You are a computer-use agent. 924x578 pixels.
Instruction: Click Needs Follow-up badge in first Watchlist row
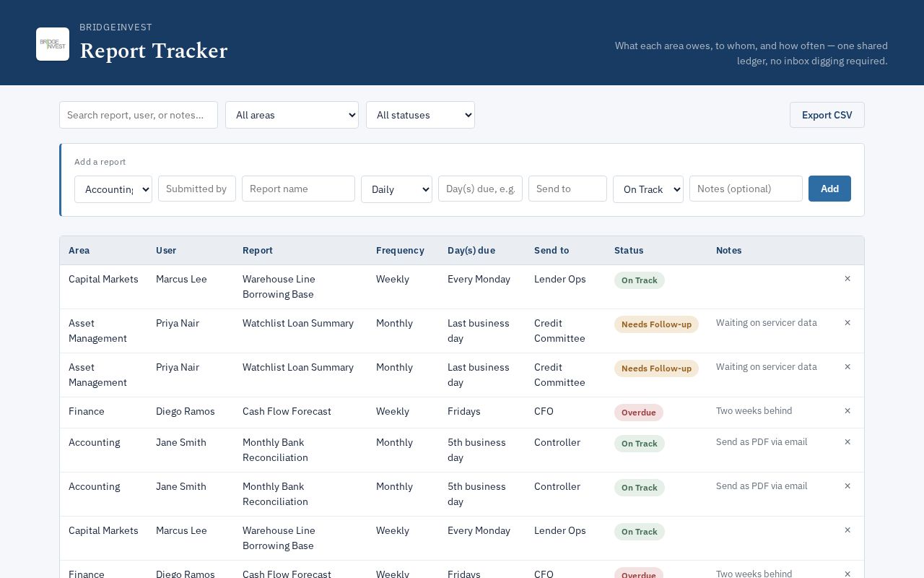point(656,324)
